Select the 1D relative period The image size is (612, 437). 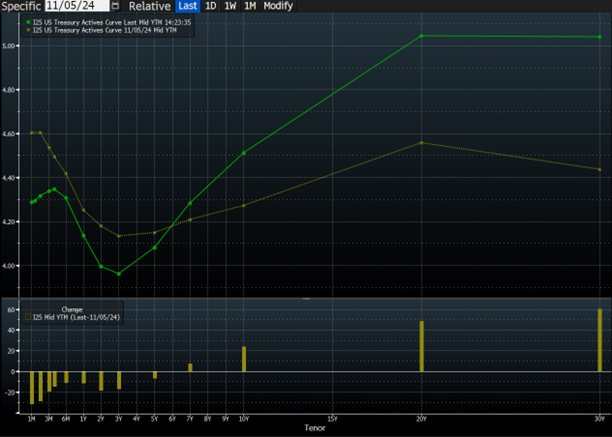click(211, 6)
